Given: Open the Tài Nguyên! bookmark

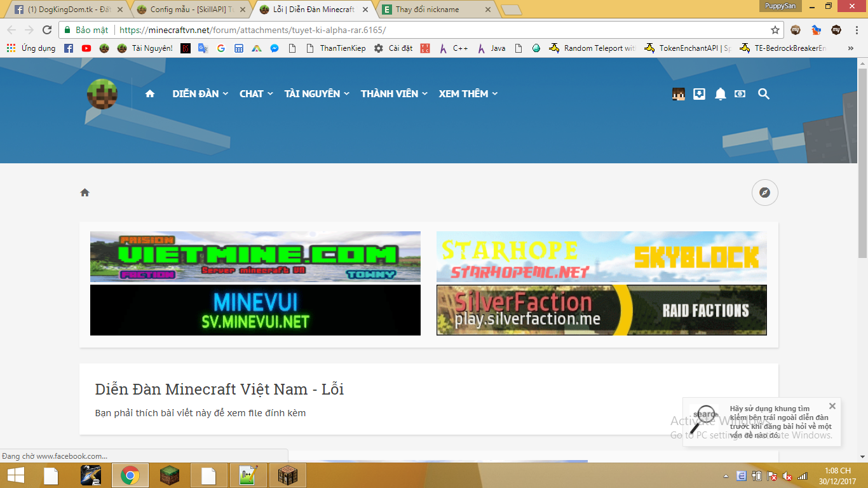Looking at the screenshot, I should [145, 48].
